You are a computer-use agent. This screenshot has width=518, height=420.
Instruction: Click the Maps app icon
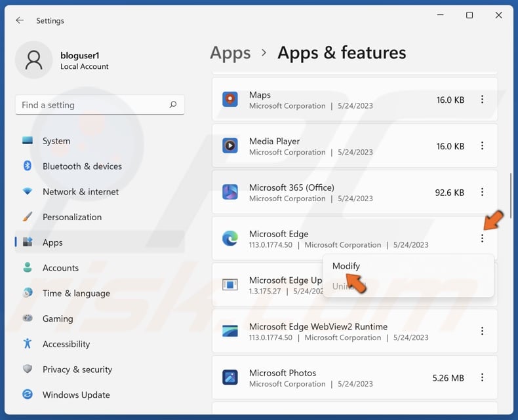click(x=230, y=100)
